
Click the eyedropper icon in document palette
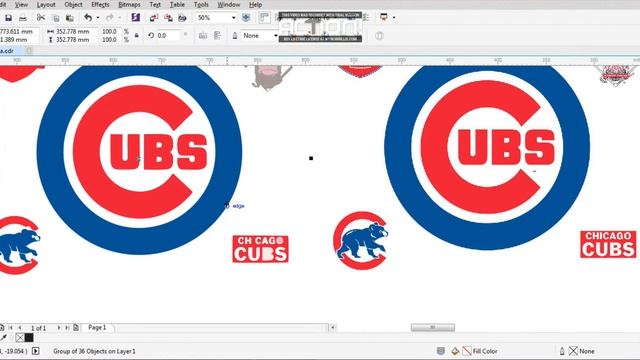coord(4,338)
